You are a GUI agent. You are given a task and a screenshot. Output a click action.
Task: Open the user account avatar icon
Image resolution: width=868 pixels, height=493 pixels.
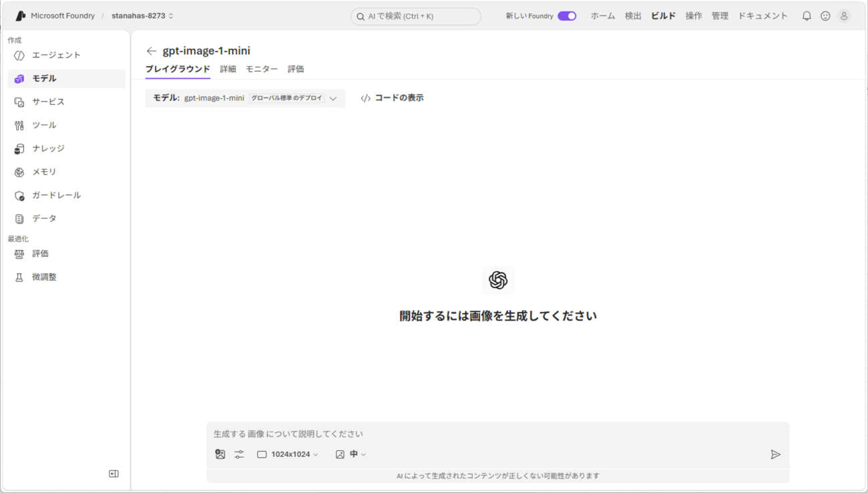tap(844, 16)
